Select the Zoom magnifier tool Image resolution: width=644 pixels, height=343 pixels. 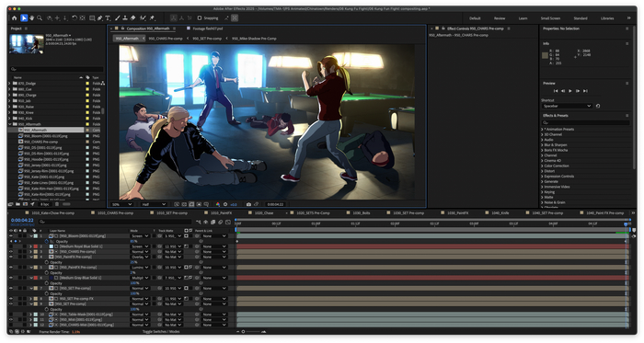click(x=40, y=18)
